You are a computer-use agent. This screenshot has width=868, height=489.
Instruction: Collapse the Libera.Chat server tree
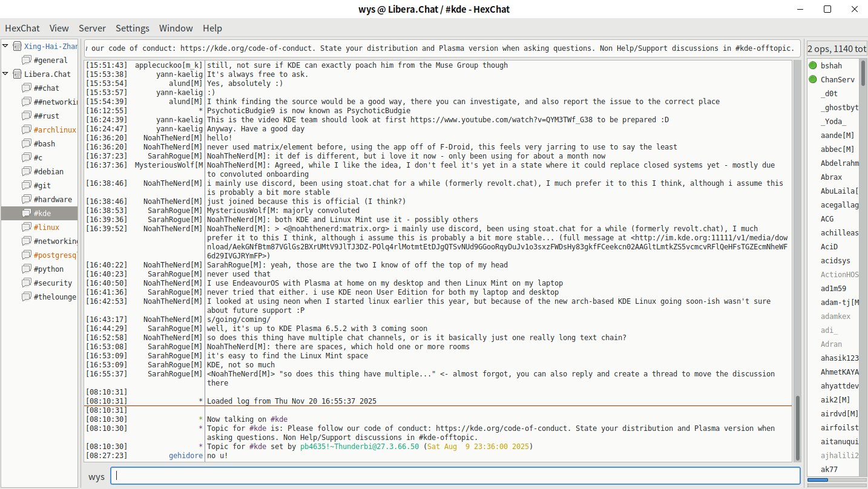coord(5,74)
